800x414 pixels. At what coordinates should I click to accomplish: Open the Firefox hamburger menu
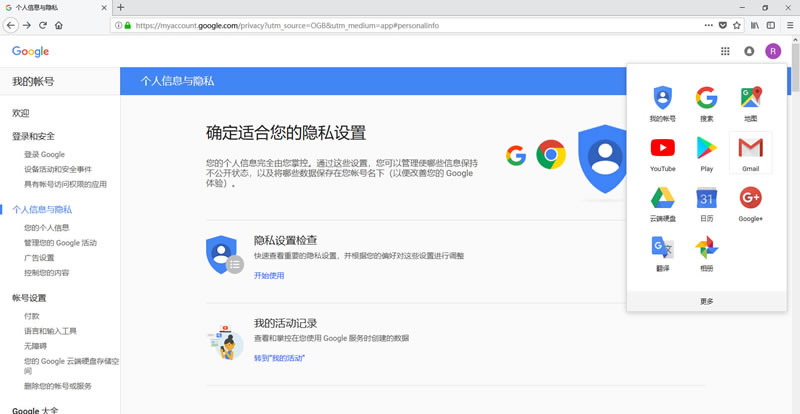(790, 25)
